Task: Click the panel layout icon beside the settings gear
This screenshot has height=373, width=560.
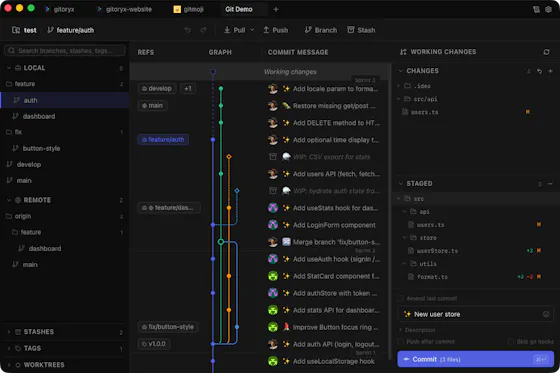Action: coord(536,9)
